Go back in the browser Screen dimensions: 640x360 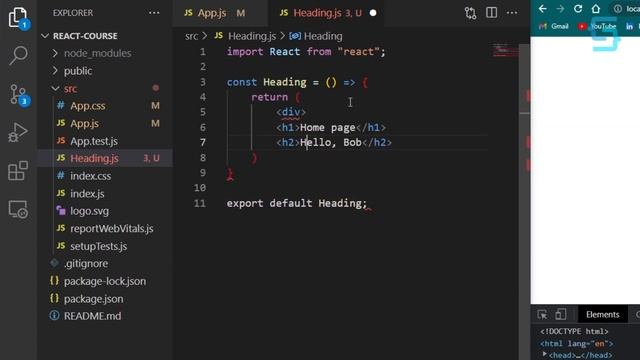tap(542, 9)
